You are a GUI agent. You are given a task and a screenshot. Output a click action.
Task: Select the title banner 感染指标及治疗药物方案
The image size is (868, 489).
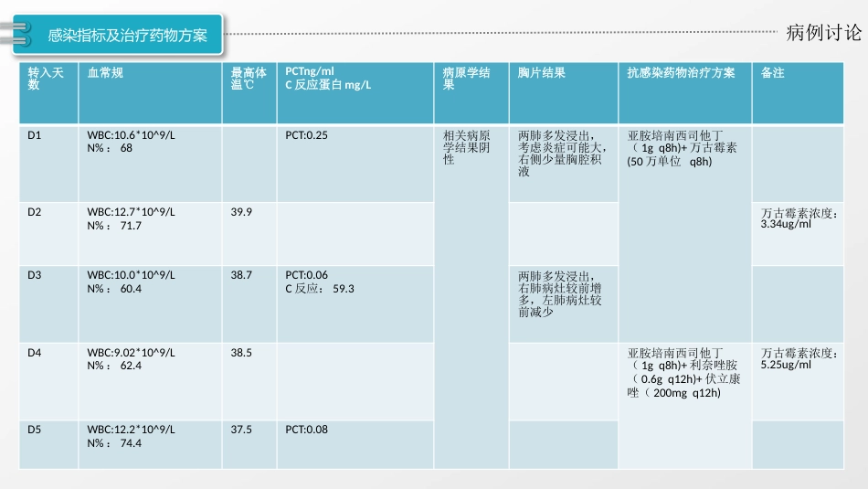point(117,35)
